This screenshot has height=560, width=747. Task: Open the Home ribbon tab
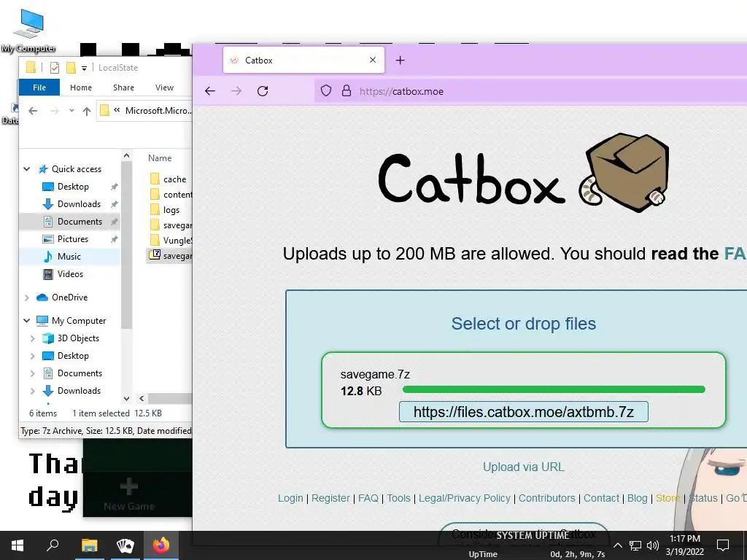[81, 87]
